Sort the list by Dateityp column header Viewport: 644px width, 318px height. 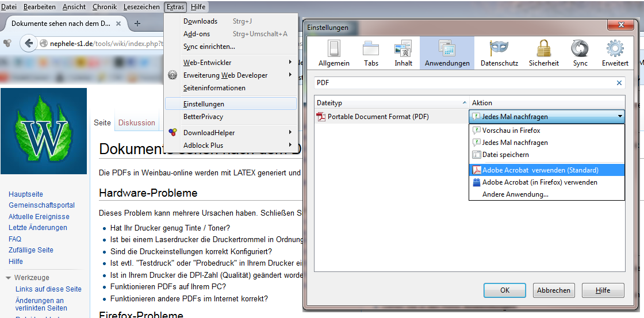[391, 103]
